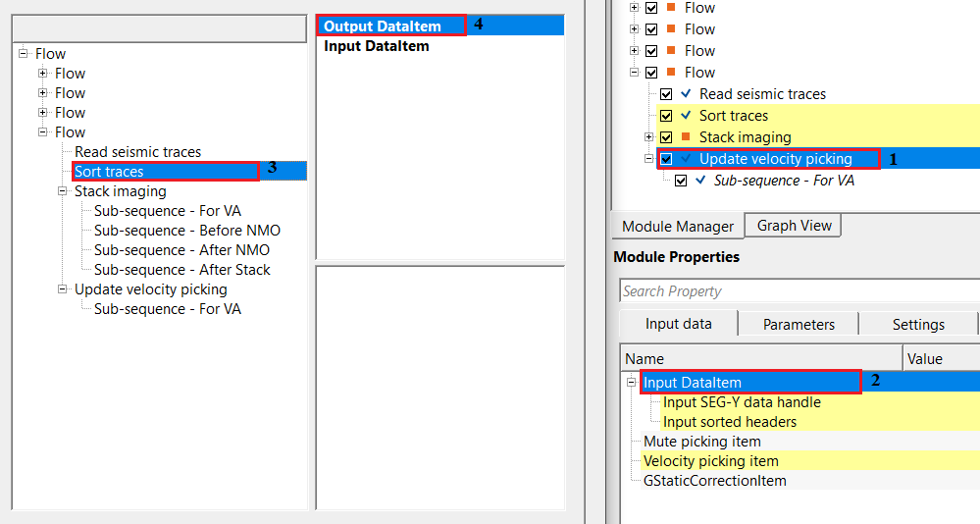Click the Module Properties heading

[676, 257]
